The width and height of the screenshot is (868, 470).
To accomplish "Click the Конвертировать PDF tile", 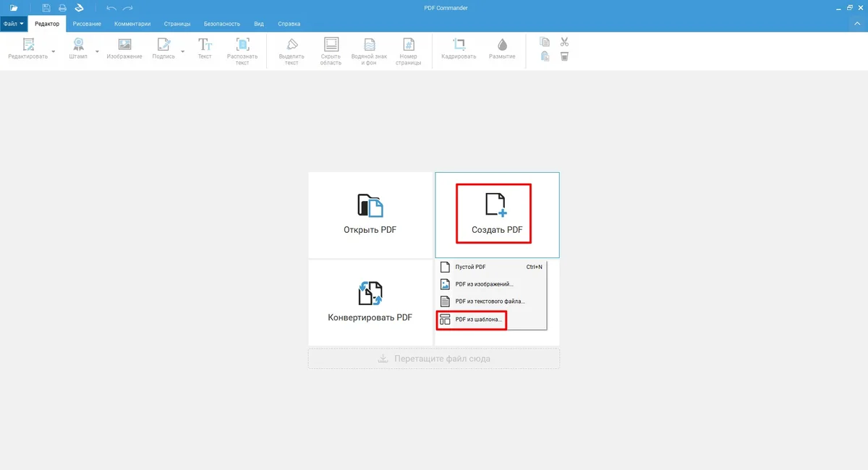I will (370, 303).
